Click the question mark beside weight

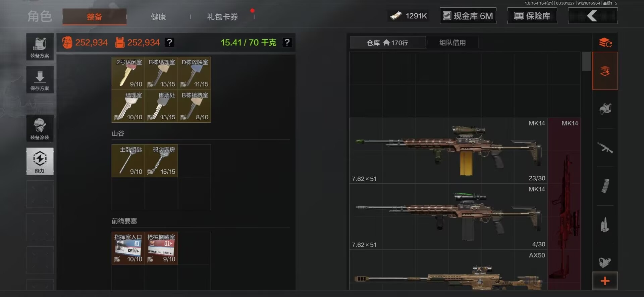point(287,42)
